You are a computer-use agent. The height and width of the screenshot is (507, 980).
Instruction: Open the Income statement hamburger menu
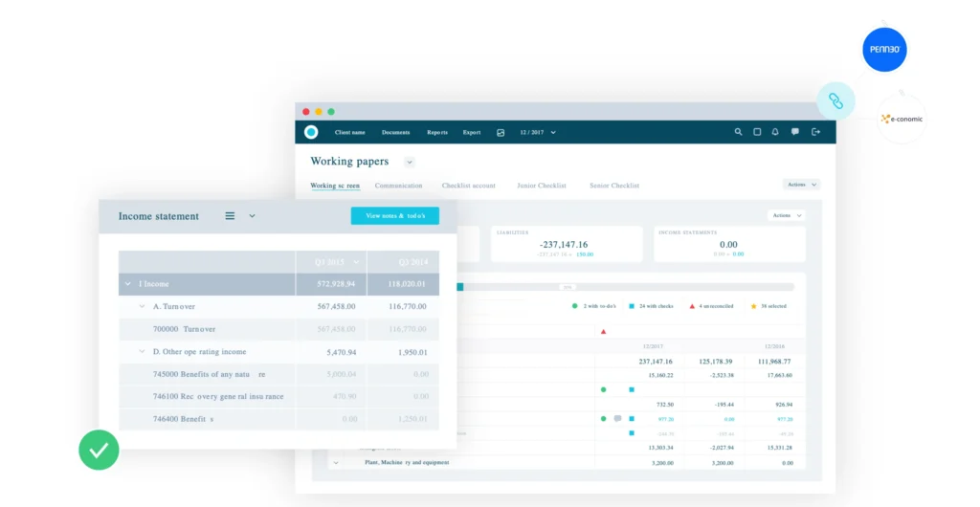(230, 216)
